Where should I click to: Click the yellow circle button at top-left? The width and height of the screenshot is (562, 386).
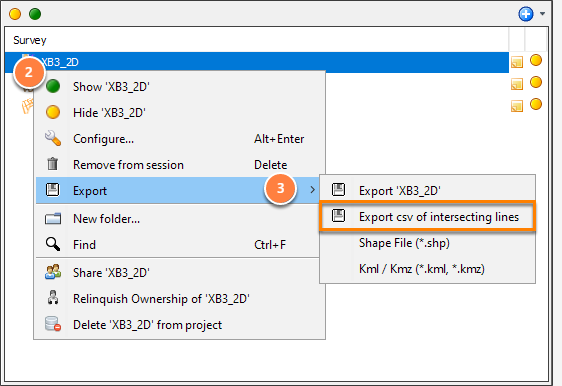click(15, 14)
